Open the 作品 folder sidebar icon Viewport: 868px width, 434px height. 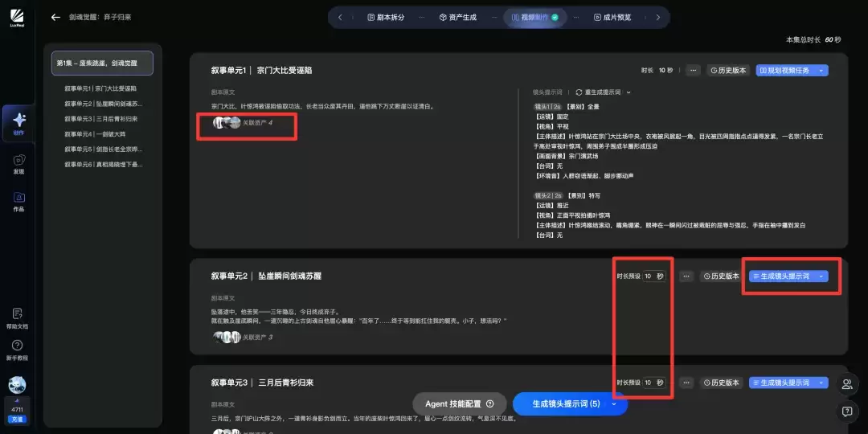pyautogui.click(x=18, y=198)
